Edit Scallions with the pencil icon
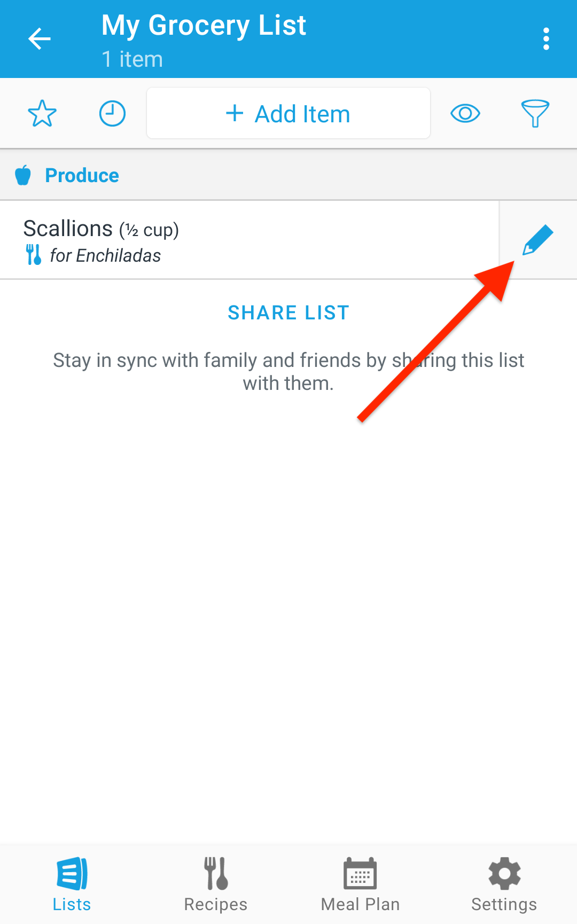 click(537, 240)
